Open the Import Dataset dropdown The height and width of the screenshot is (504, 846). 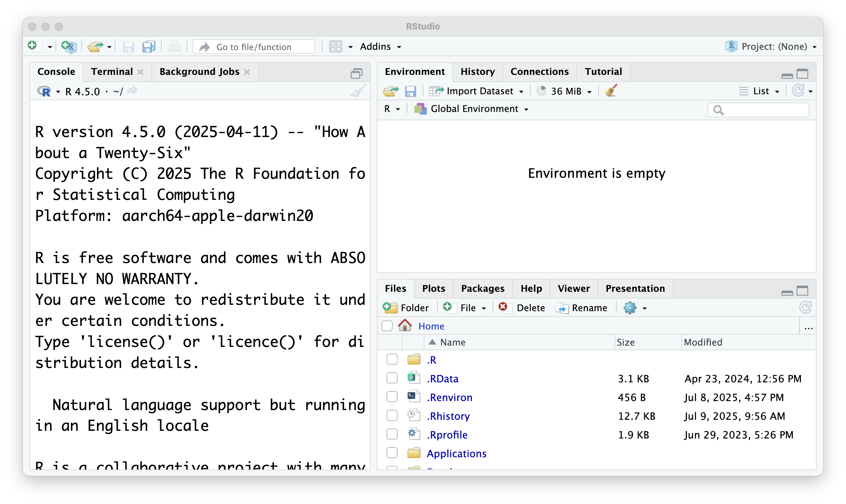(x=480, y=91)
